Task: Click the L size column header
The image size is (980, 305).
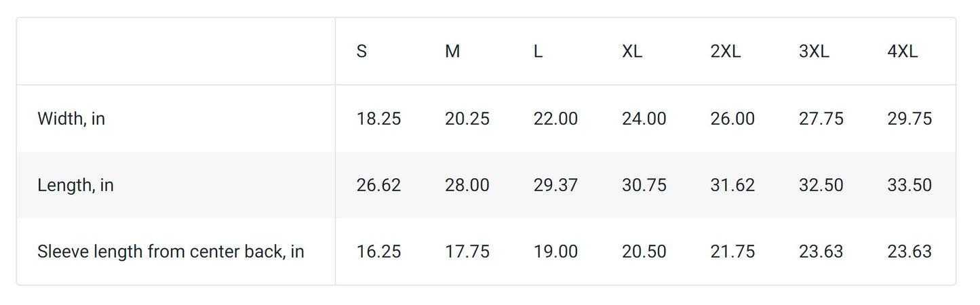Action: click(x=538, y=52)
